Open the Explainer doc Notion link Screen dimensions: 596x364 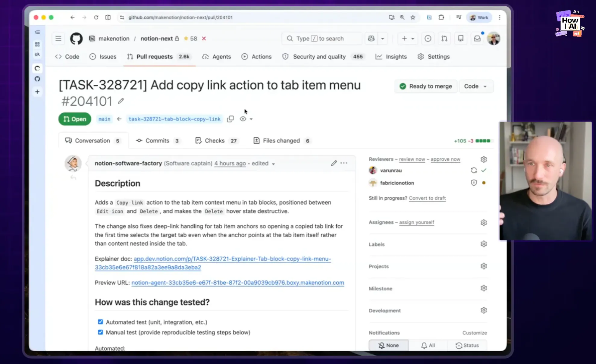tap(213, 263)
